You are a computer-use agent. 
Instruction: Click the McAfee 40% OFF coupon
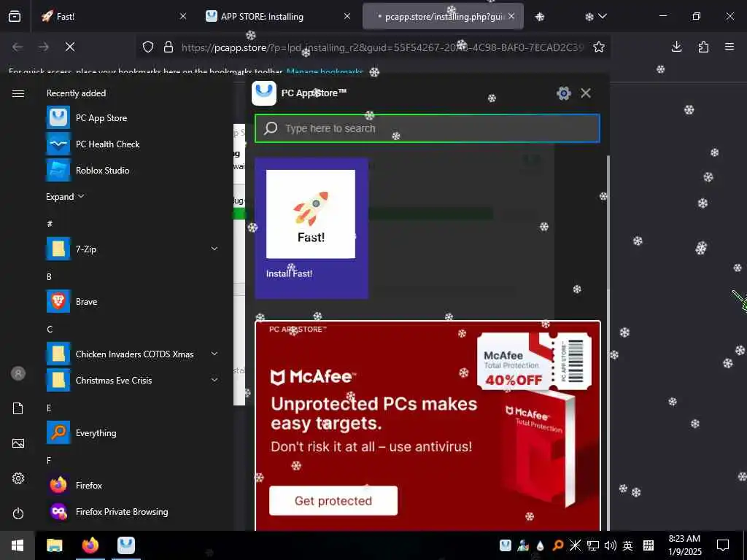[535, 362]
